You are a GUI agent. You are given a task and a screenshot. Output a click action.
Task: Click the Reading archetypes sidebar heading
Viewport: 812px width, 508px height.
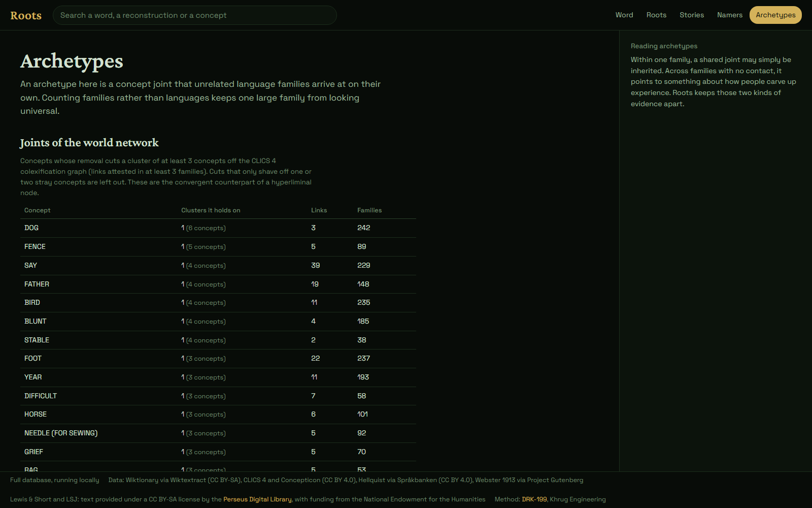(664, 46)
